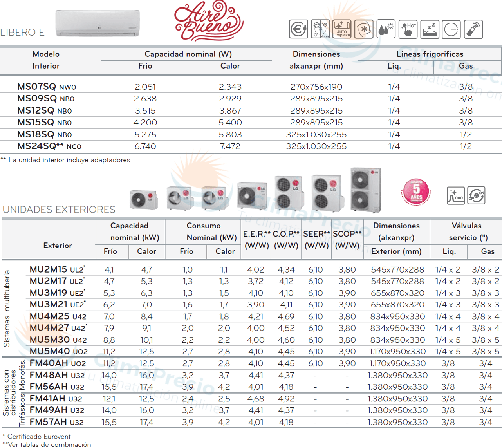
Task: Click the Hot finger-press icon
Action: coord(408,29)
